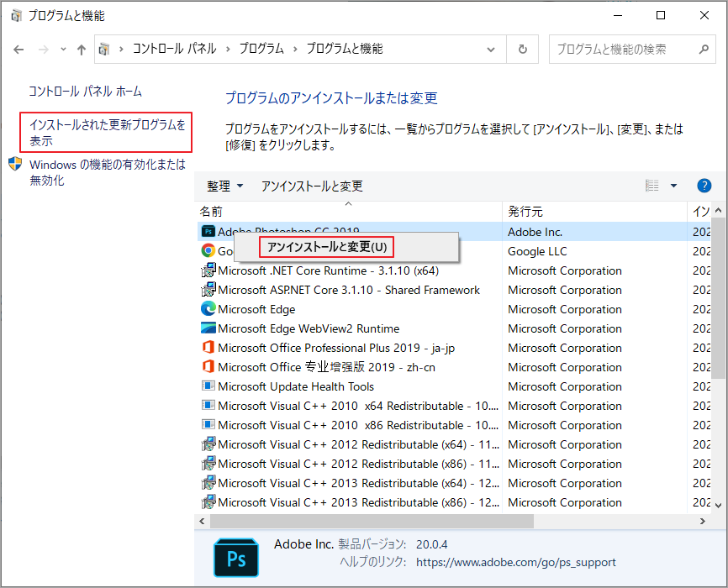Choose アンインストールと変更(U) from the context menu

point(326,247)
